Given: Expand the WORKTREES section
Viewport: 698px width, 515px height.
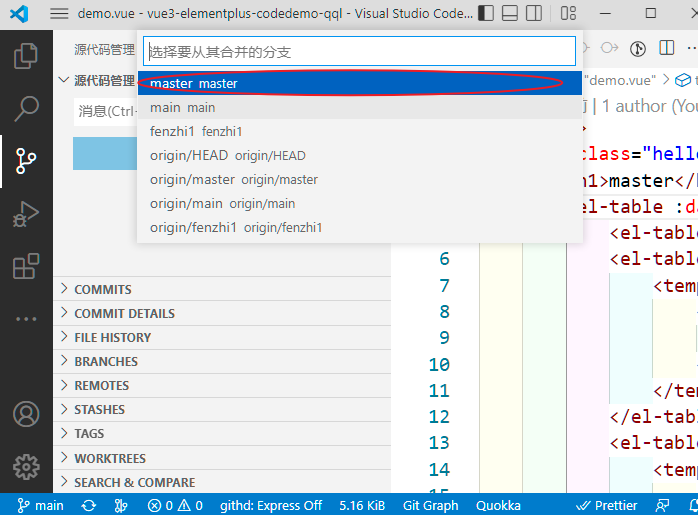Looking at the screenshot, I should pos(222,458).
